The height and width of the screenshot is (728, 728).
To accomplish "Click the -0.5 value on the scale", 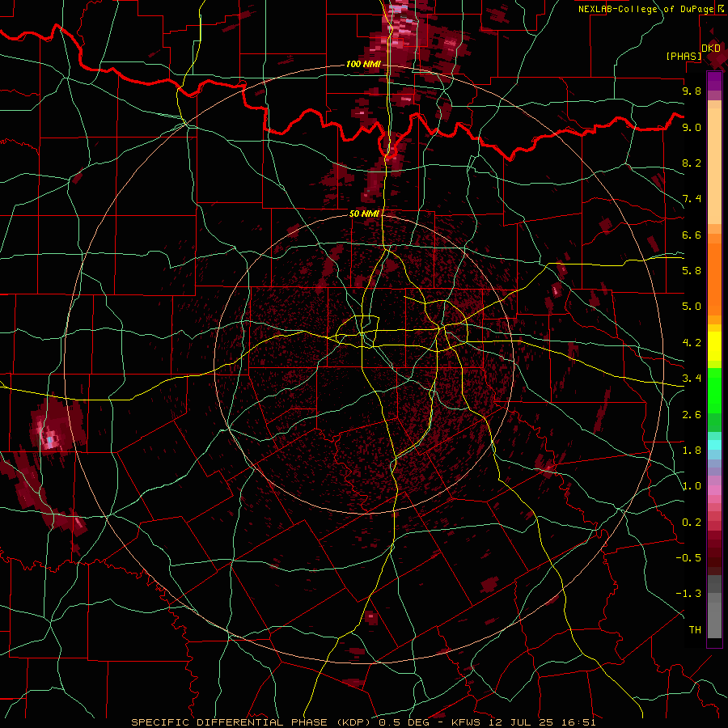I will click(x=688, y=558).
